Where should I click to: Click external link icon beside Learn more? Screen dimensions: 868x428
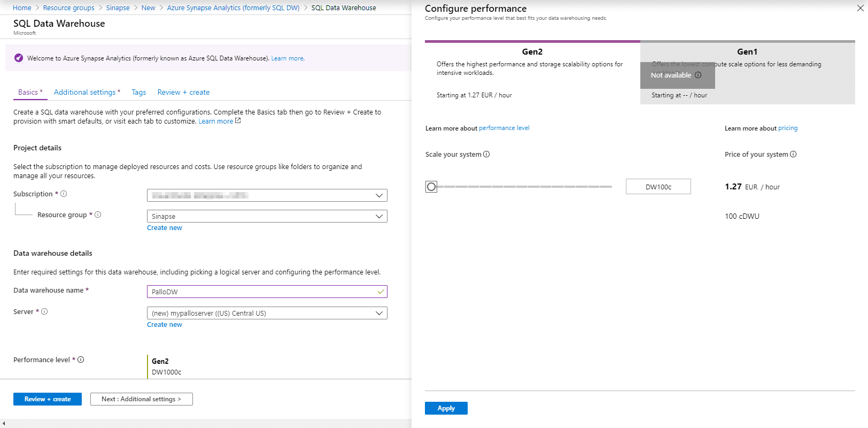coord(238,121)
